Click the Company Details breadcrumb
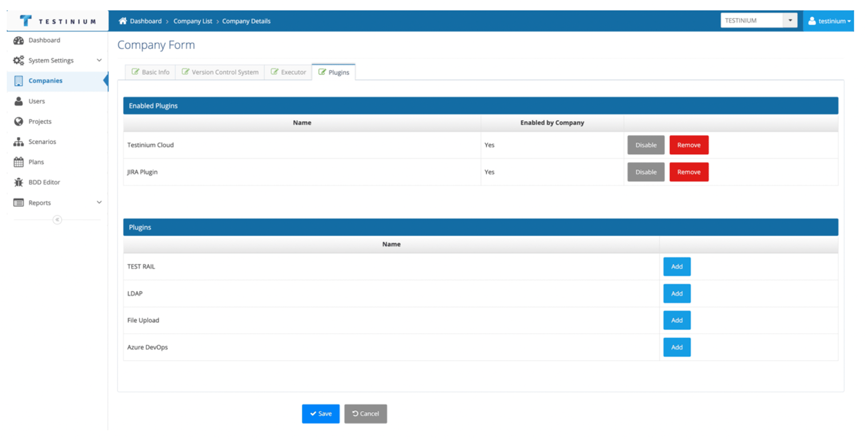 coord(246,21)
